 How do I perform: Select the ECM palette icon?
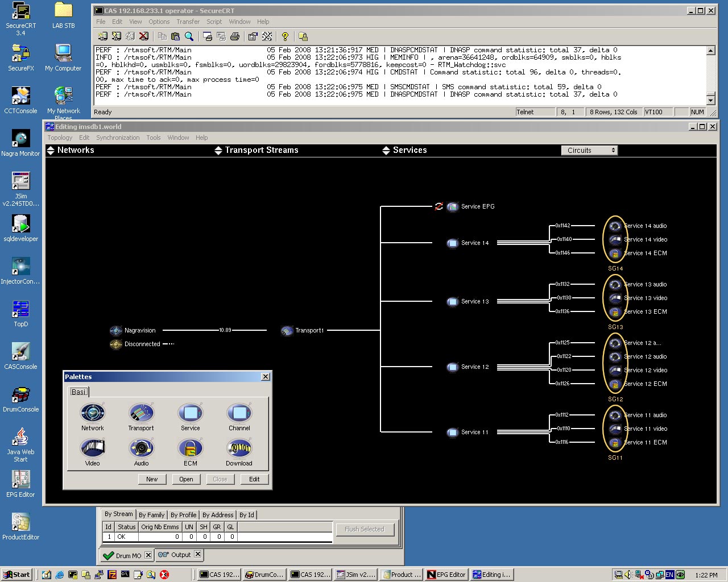point(191,448)
